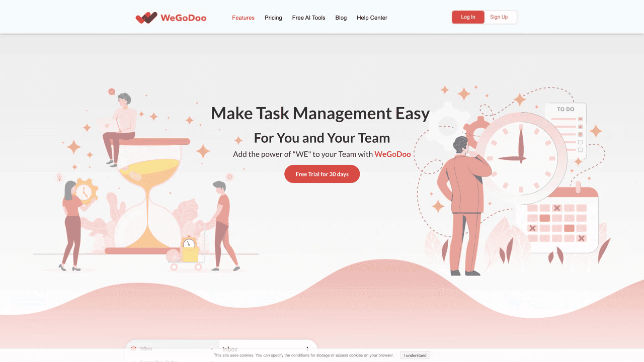Select the red WeGoDoo word in the tagline
This screenshot has width=644, height=362.
point(393,154)
